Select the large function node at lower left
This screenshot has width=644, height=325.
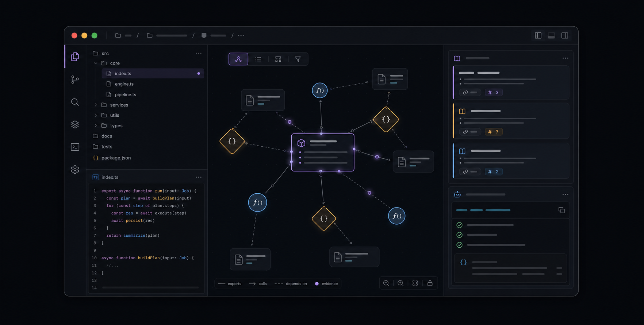[258, 202]
